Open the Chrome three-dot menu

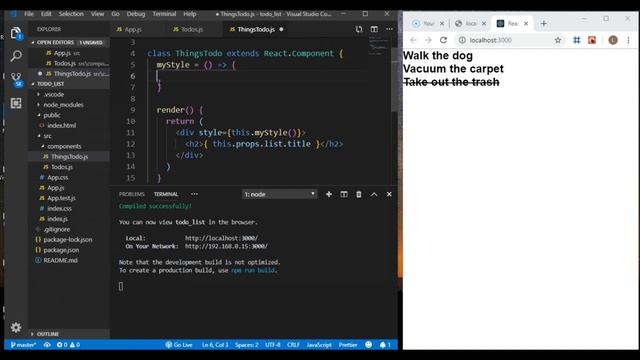(x=629, y=40)
